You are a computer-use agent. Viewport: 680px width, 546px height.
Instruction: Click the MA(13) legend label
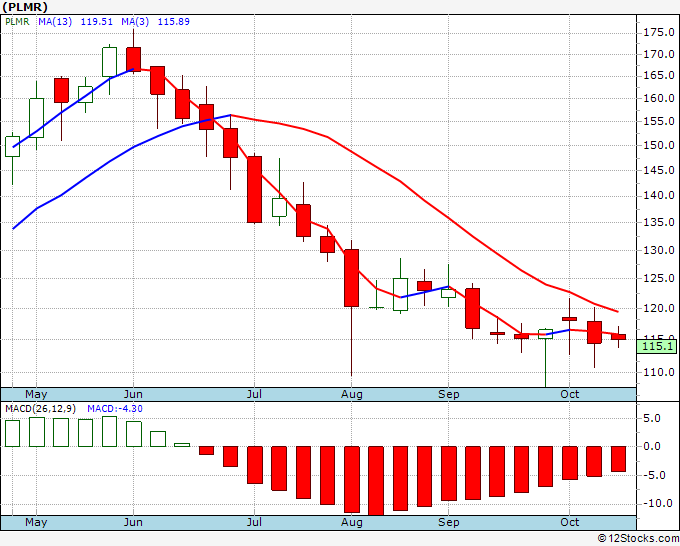coord(55,22)
